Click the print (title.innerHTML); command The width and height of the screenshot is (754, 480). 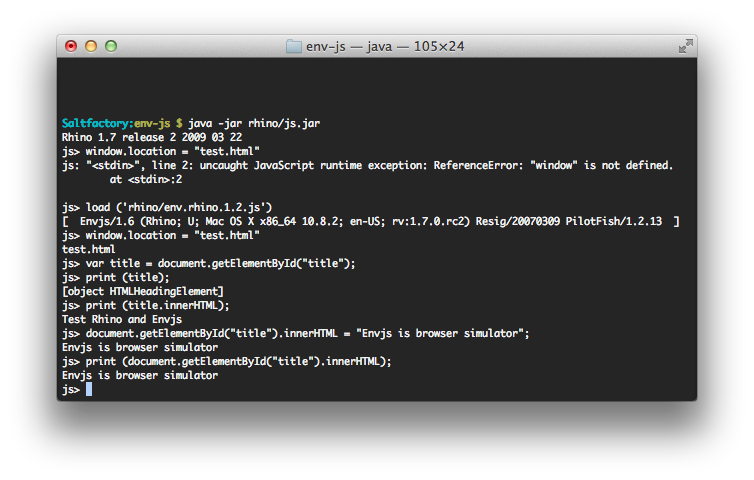(x=158, y=306)
